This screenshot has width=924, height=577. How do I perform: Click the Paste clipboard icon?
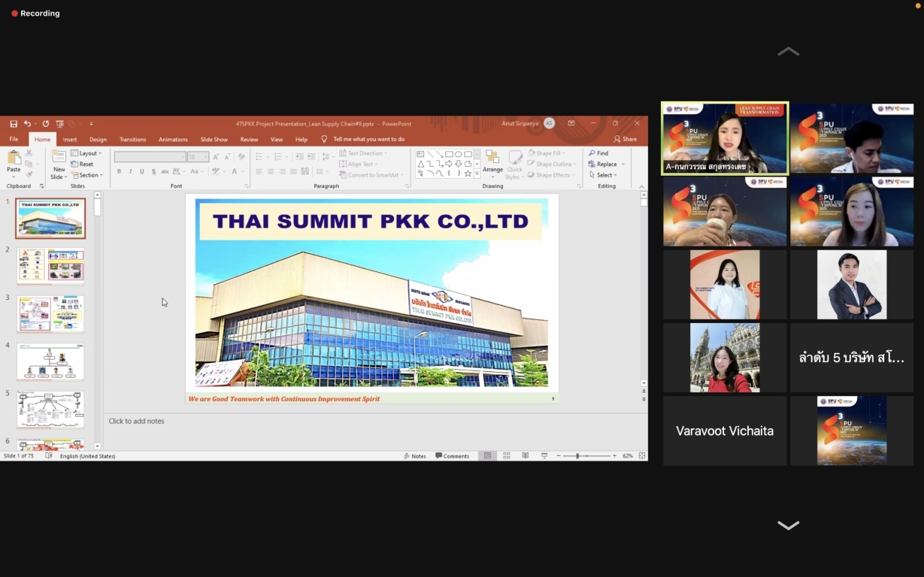point(14,157)
